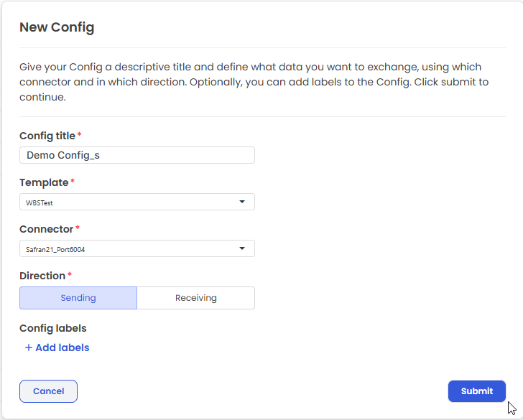Click the plus icon beside Add labels

click(x=29, y=347)
